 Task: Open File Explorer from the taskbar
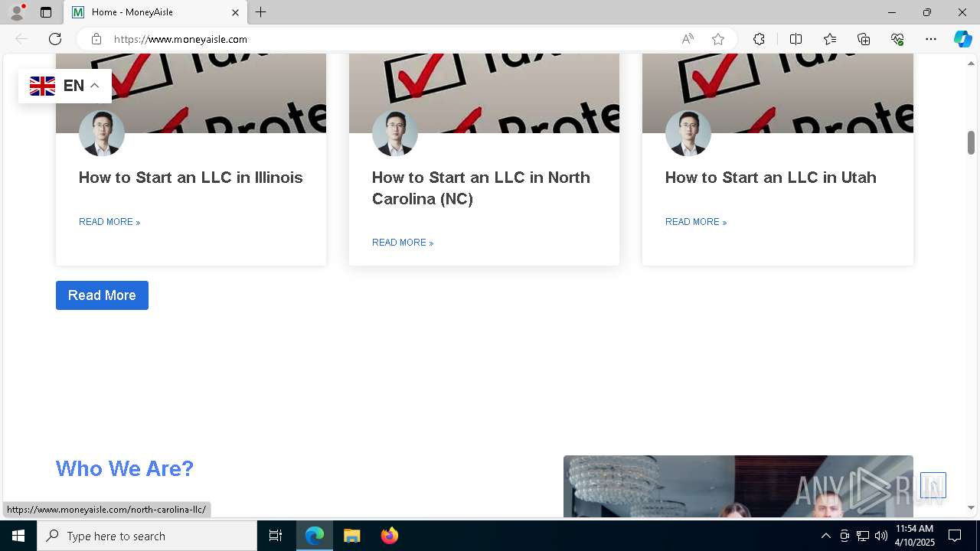point(351,536)
